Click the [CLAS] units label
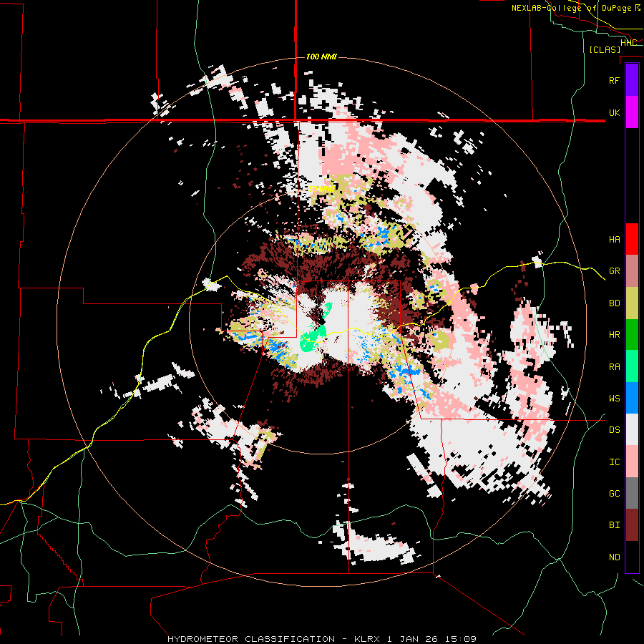This screenshot has width=644, height=644. point(605,50)
